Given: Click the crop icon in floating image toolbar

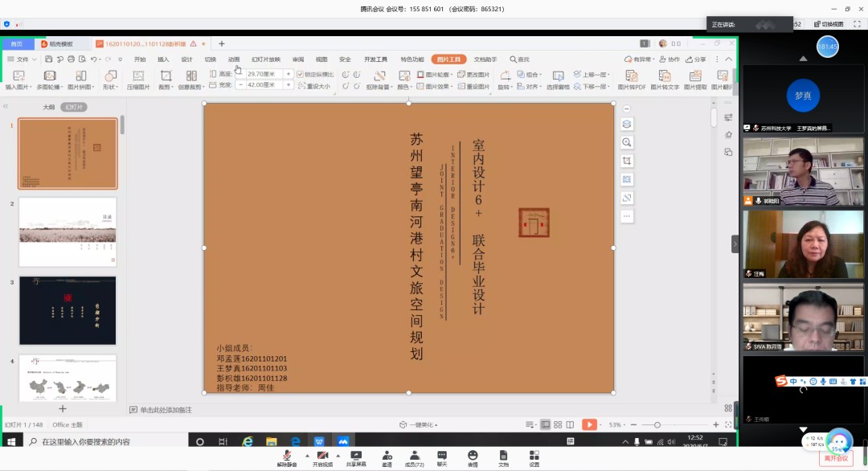Looking at the screenshot, I should click(627, 161).
